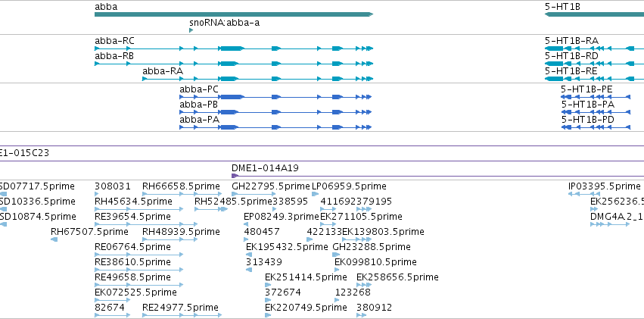644x319 pixels.
Task: Select the abba gene span bar
Action: (234, 14)
